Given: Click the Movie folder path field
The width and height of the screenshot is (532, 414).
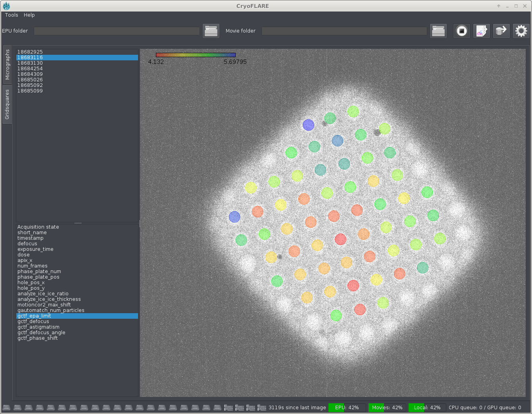Looking at the screenshot, I should [x=344, y=31].
